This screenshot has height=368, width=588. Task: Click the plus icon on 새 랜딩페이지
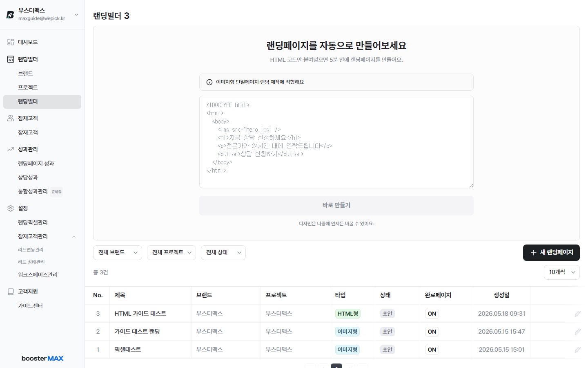[x=533, y=253]
